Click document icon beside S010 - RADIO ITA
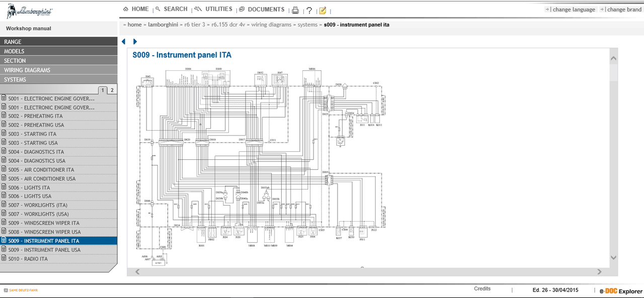The height and width of the screenshot is (298, 644). click(4, 258)
